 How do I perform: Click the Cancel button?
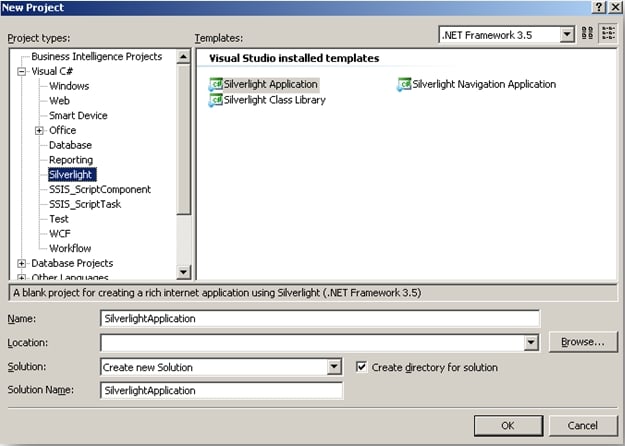coord(583,425)
